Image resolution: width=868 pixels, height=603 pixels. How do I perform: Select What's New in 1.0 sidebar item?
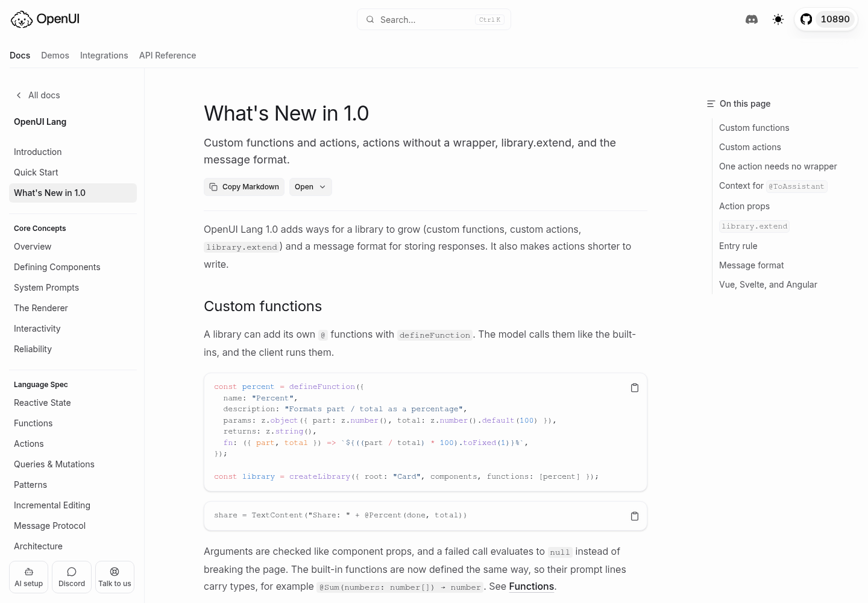click(x=73, y=193)
